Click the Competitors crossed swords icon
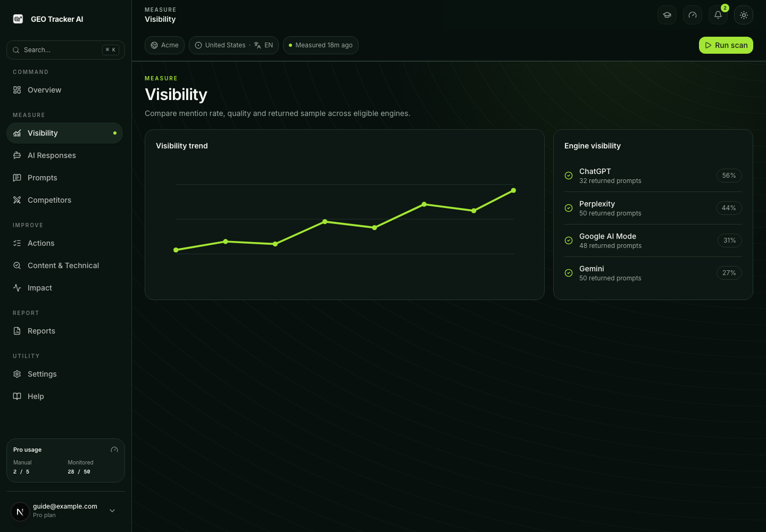The image size is (766, 532). pos(17,200)
